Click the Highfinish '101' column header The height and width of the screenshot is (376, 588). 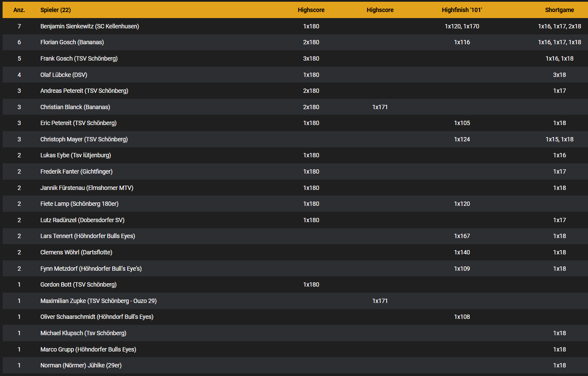tap(462, 10)
